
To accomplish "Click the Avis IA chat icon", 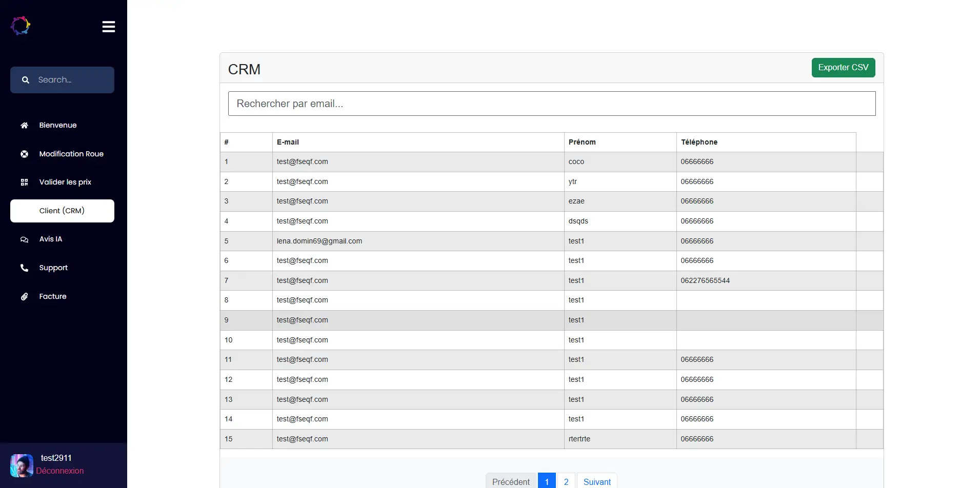I will [24, 239].
